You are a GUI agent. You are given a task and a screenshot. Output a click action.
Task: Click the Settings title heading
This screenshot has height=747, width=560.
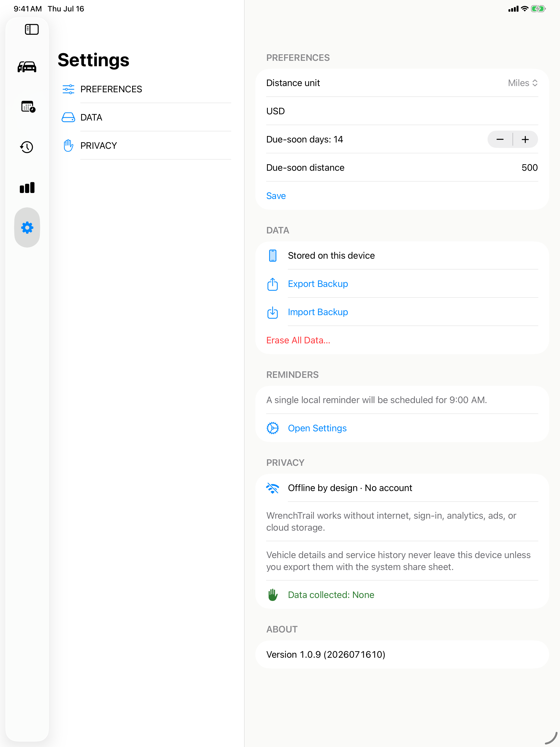[94, 61]
